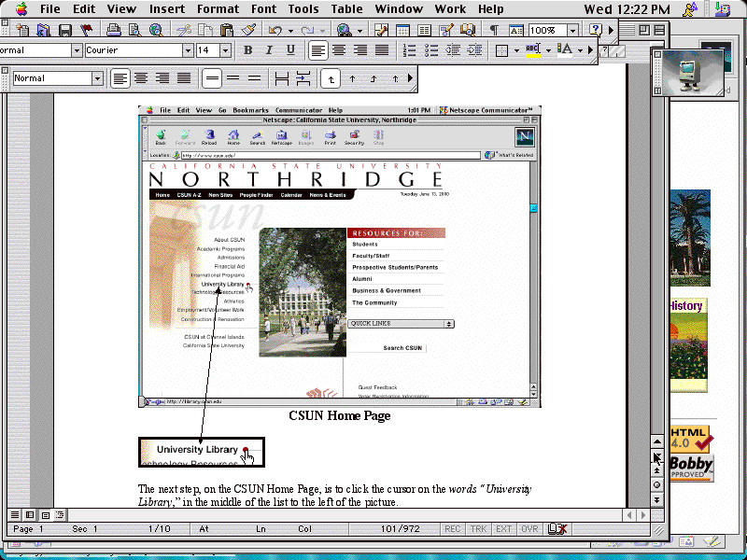Click the clock showing Wed 12:22 PM

click(627, 9)
